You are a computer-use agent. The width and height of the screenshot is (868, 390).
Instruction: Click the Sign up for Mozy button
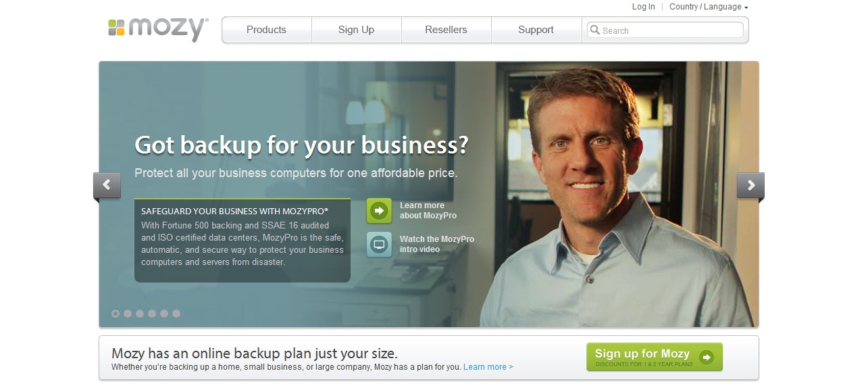pyautogui.click(x=655, y=357)
